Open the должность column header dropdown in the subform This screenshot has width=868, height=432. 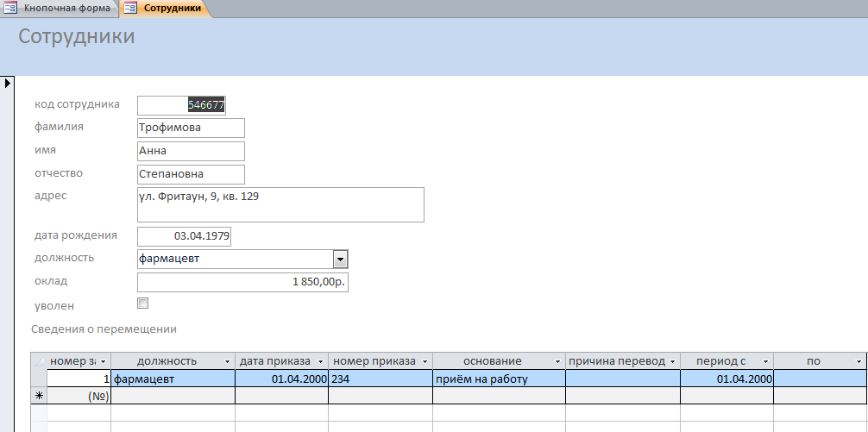tap(227, 361)
